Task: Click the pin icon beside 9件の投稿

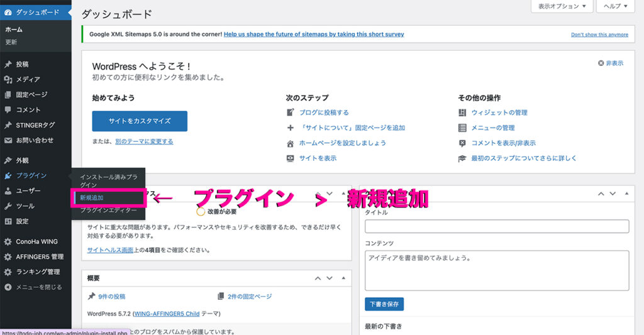Action: [91, 296]
